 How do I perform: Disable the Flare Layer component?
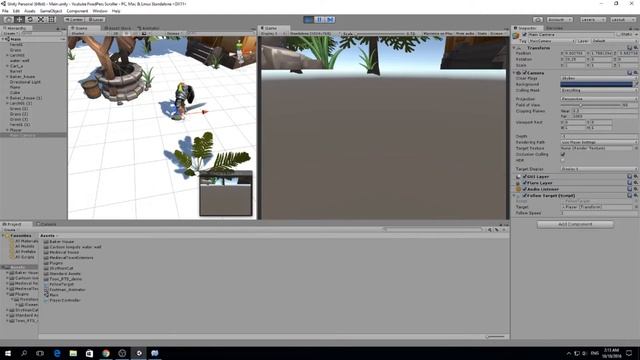point(525,183)
